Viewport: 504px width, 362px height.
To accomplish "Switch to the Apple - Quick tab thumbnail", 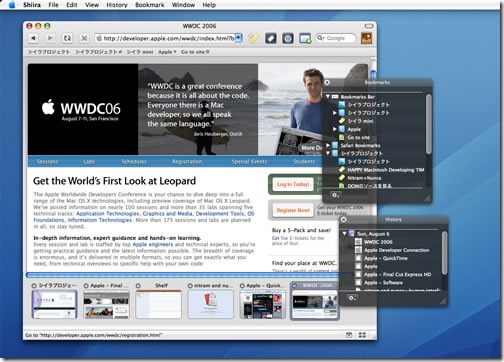I will [x=263, y=304].
